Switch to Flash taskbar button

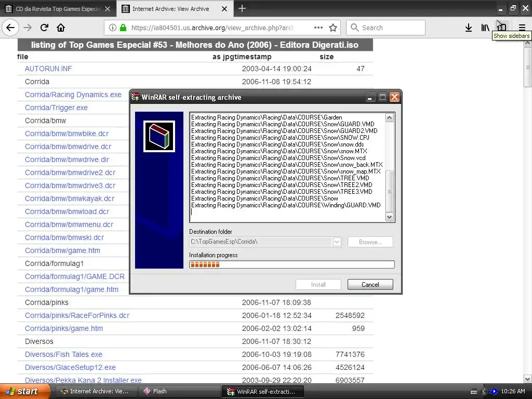pos(179,391)
